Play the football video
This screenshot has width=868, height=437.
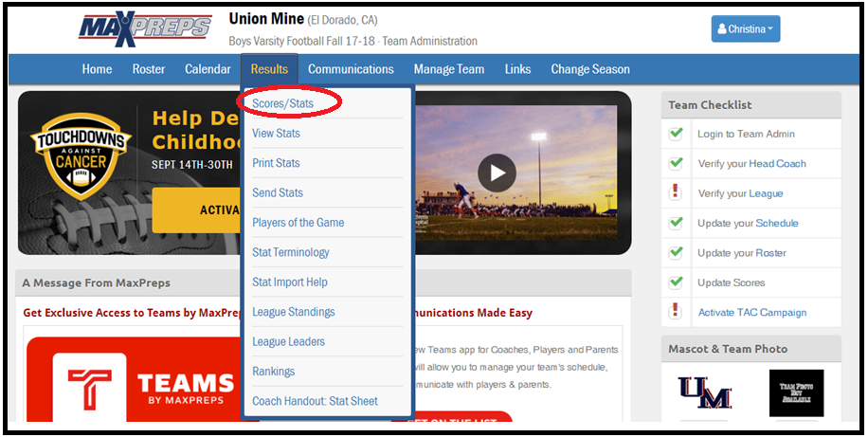coord(497,173)
